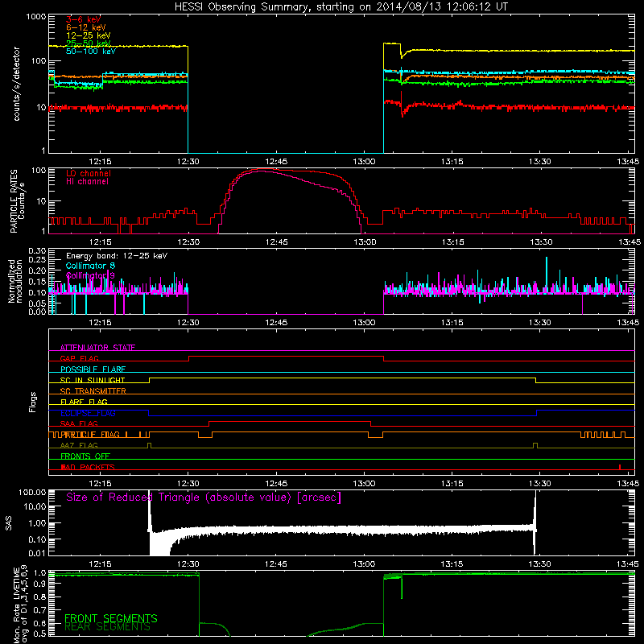Click the 100.00 value on the SAS axis
This screenshot has width=644, height=644.
32,492
